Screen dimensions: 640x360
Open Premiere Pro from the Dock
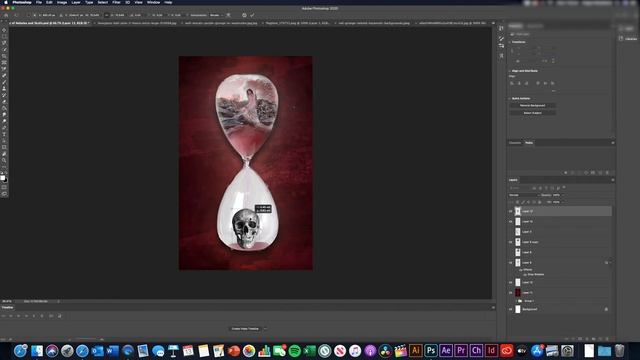(x=461, y=350)
